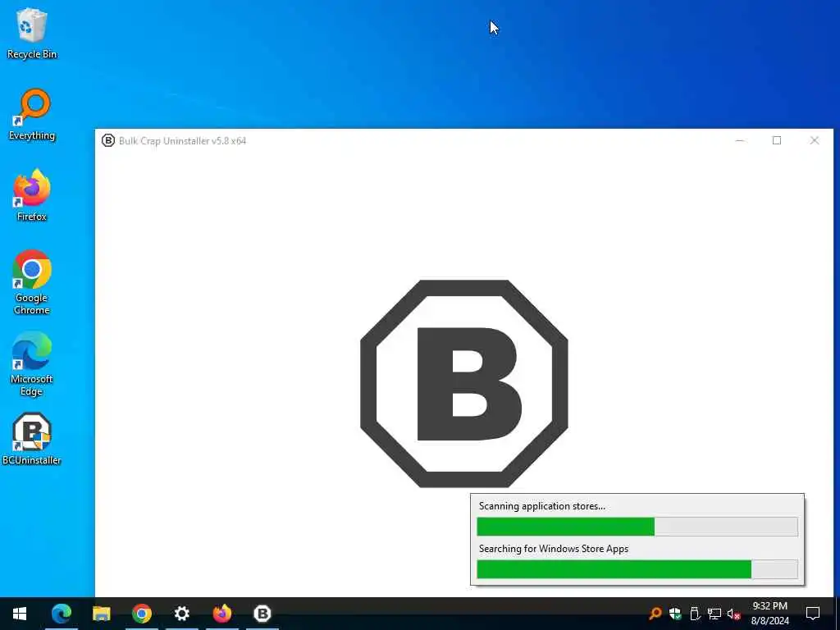Select the Firefox desktop shortcut
840x630 pixels.
[x=32, y=195]
